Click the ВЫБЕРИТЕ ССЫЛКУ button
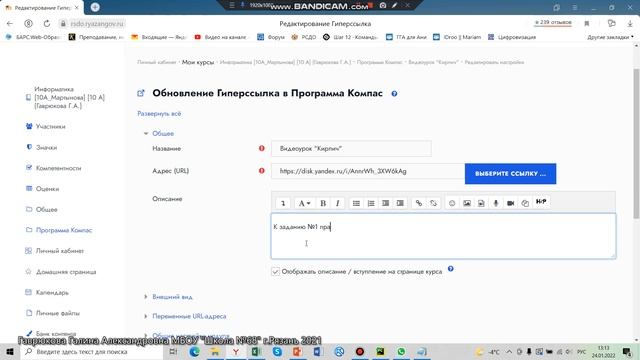Screen dimensions: 640x360 (x=510, y=173)
